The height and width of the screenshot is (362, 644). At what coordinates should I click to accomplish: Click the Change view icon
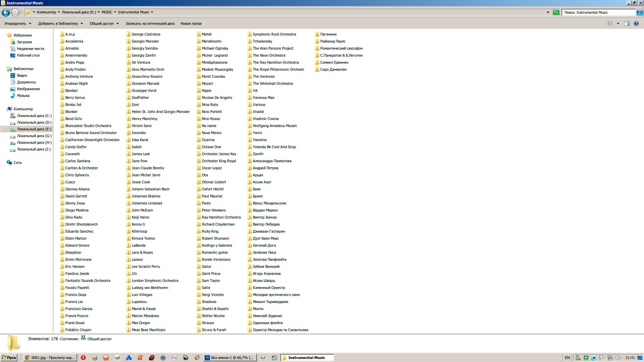609,23
